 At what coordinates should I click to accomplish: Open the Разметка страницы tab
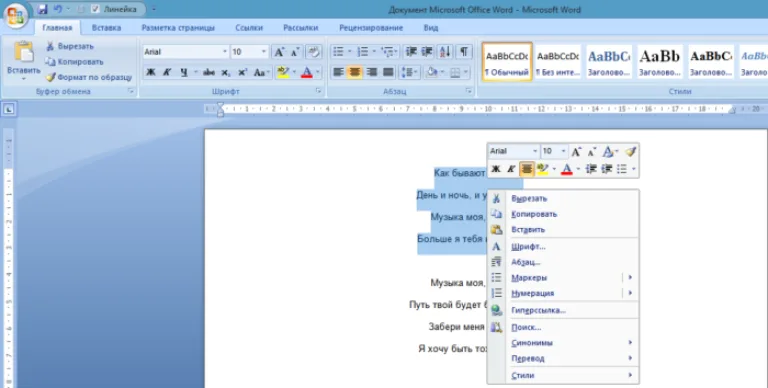point(178,28)
